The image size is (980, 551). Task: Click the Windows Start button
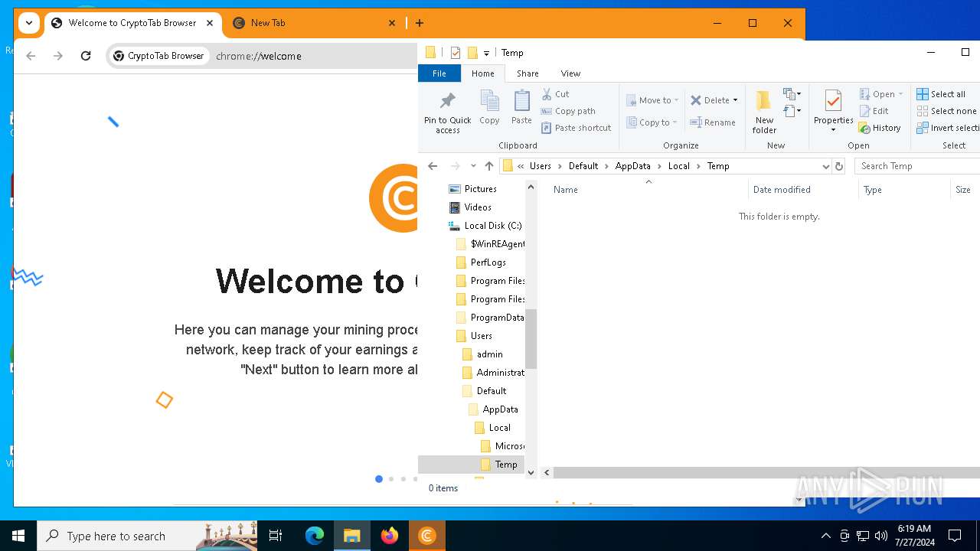[x=18, y=536]
